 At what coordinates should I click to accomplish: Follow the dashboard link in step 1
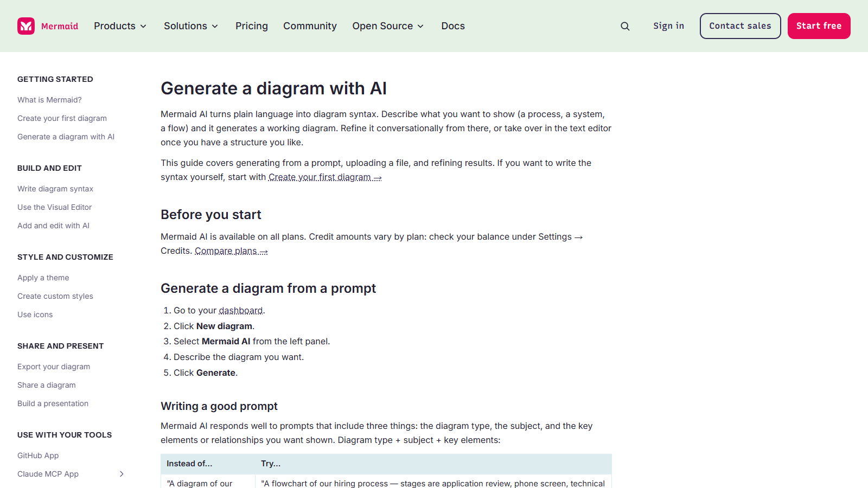pos(241,311)
